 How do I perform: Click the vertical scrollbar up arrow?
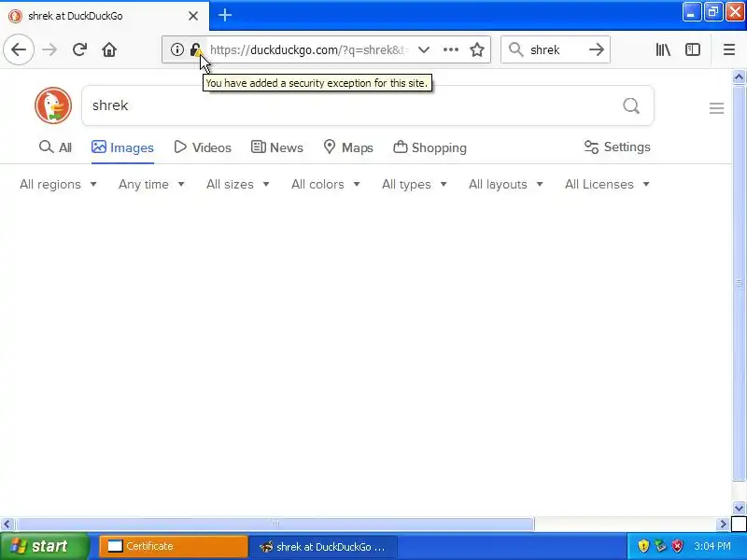click(x=739, y=77)
